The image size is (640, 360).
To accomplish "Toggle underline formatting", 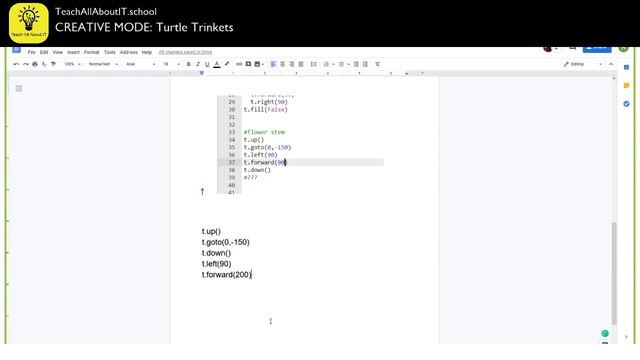I will (207, 64).
